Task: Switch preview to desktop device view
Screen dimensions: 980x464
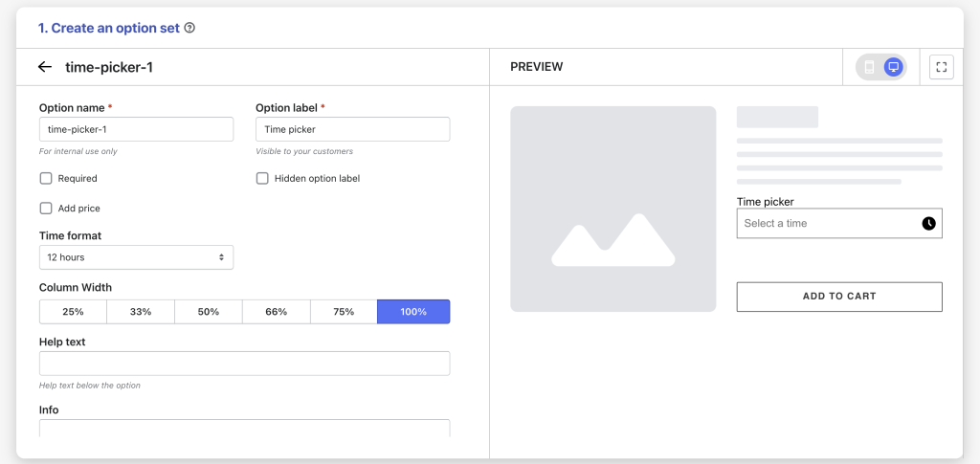Action: 894,67
